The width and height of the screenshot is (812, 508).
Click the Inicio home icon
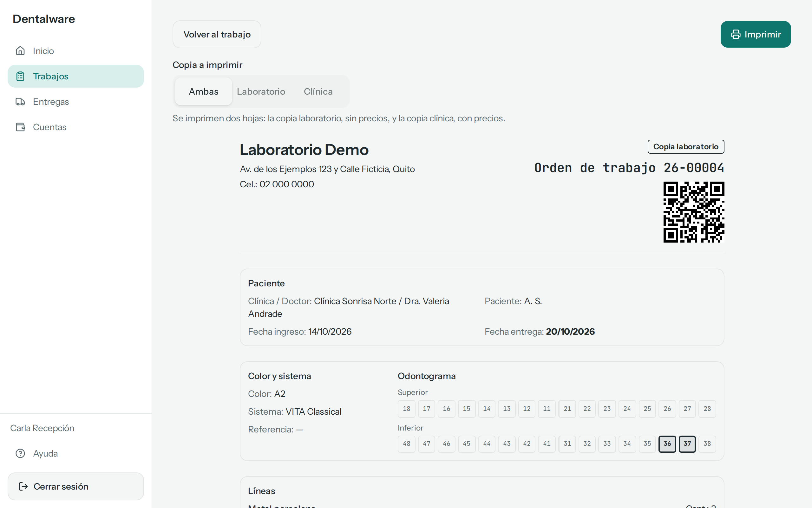[x=21, y=51]
